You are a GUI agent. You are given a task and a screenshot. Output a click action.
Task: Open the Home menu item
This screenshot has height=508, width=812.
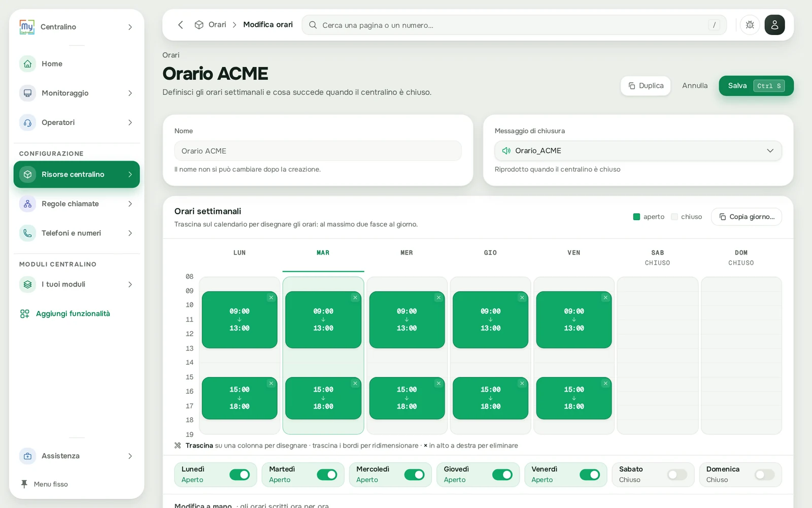pyautogui.click(x=77, y=63)
